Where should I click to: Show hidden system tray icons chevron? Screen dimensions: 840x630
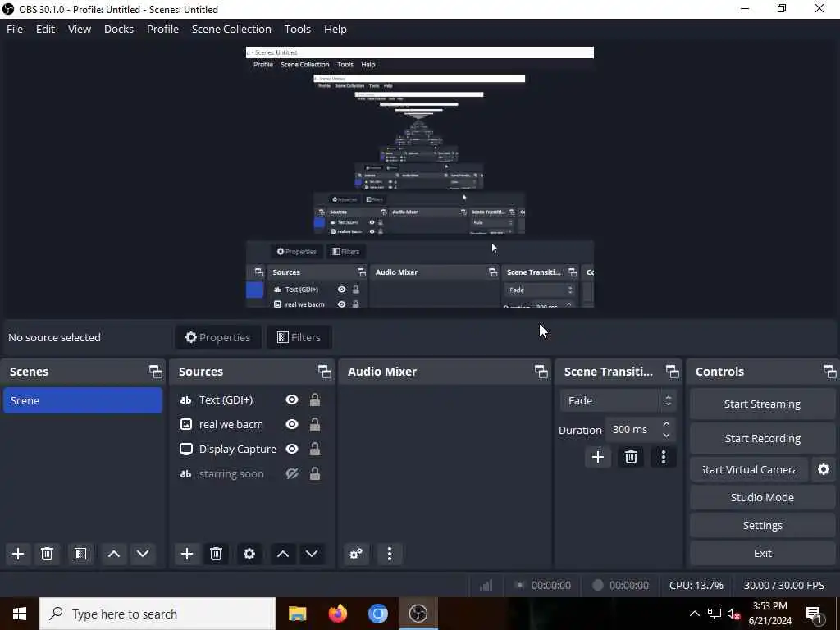tap(694, 614)
